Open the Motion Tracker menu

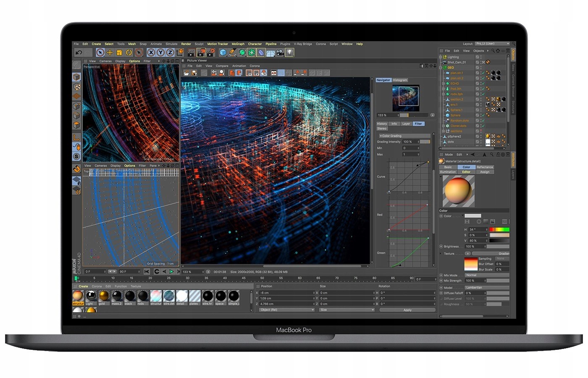pyautogui.click(x=218, y=44)
